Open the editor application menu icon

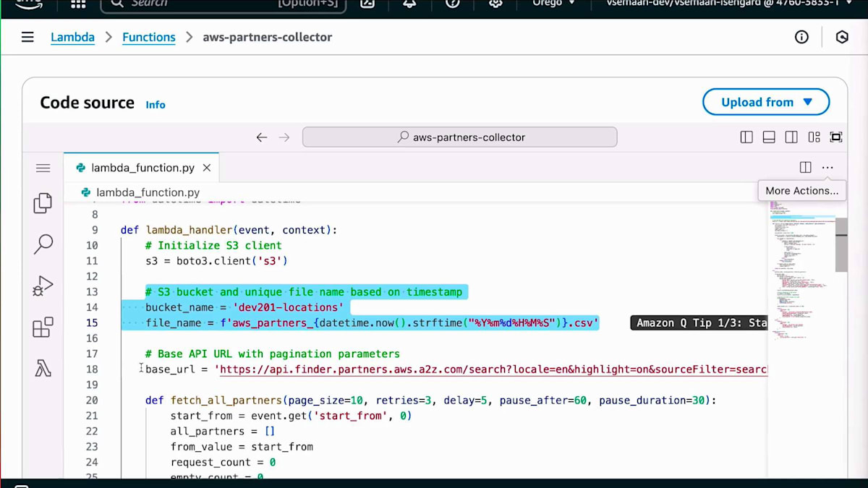pyautogui.click(x=43, y=168)
